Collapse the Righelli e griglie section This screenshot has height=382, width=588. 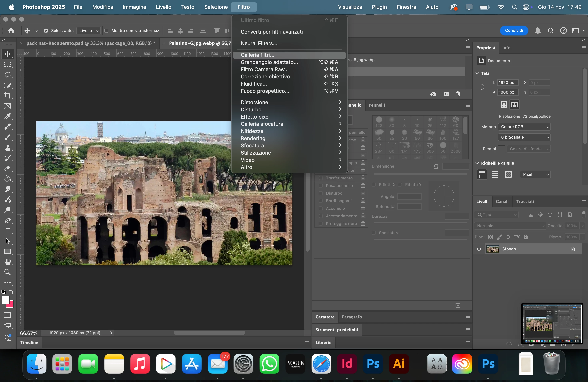477,163
